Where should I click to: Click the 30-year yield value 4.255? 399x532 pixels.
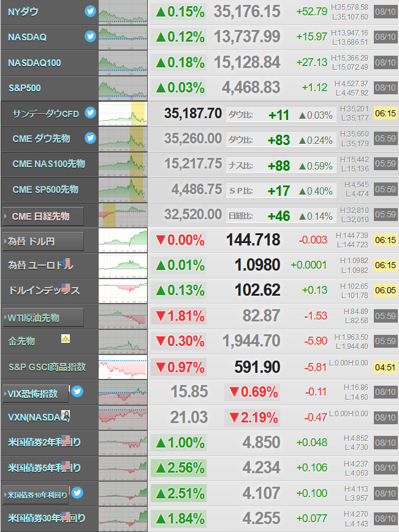(x=261, y=518)
